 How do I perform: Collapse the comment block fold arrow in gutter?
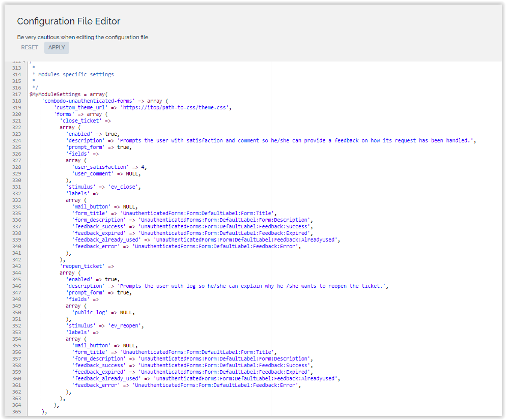click(24, 62)
